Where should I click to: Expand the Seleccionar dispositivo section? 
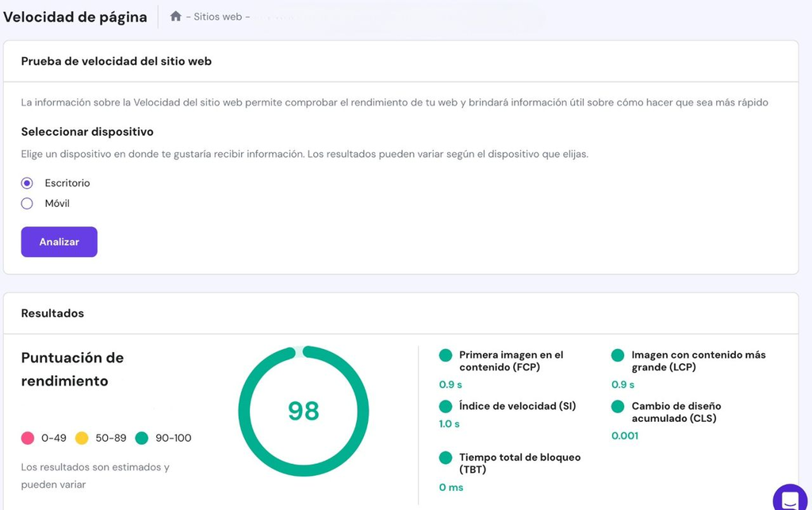pos(90,130)
